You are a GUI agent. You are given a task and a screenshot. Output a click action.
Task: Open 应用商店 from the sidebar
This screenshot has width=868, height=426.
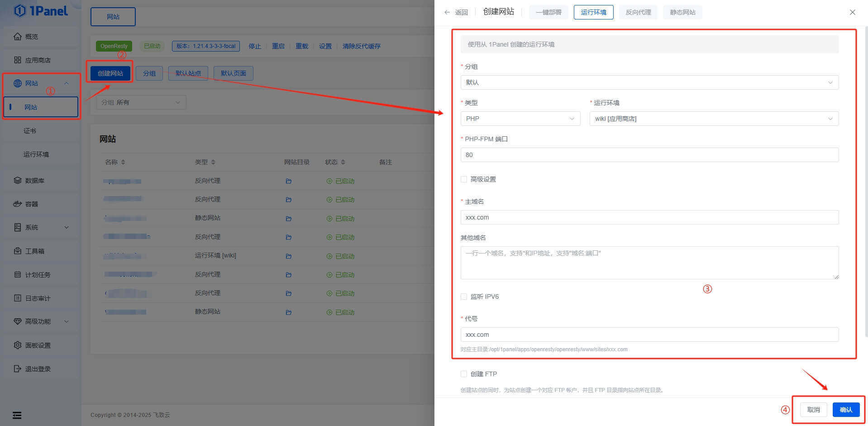point(38,60)
